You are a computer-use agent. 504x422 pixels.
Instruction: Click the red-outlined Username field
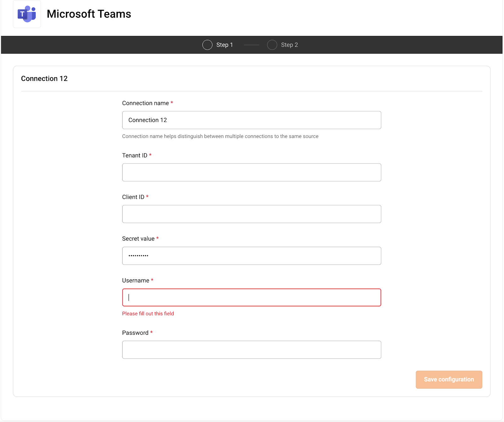point(251,298)
